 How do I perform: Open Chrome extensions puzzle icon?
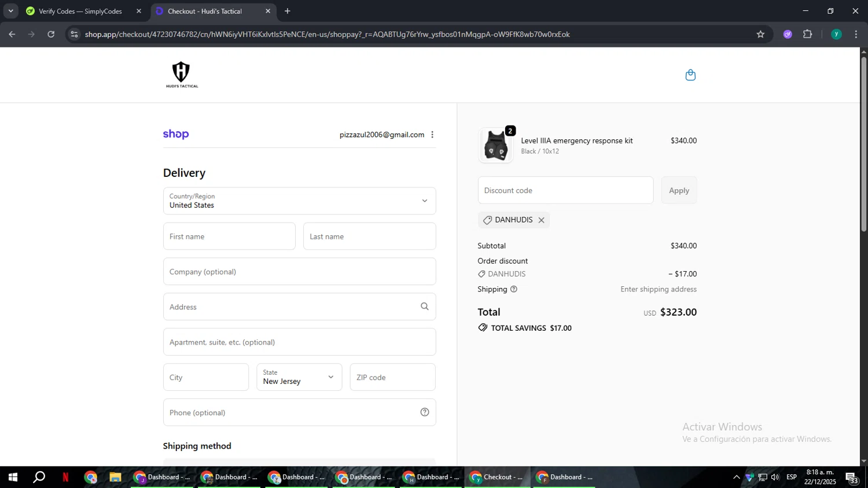tap(808, 34)
